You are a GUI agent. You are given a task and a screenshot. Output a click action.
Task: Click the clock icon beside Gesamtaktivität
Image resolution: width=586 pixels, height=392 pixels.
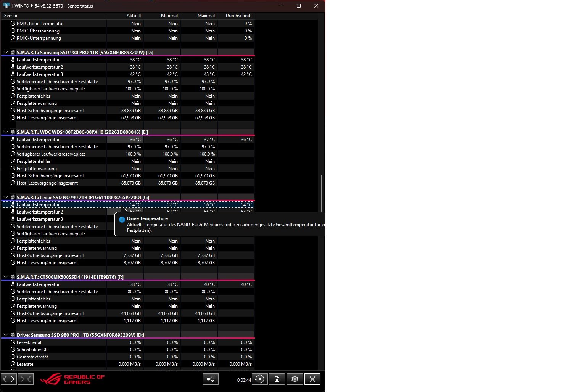pyautogui.click(x=13, y=357)
